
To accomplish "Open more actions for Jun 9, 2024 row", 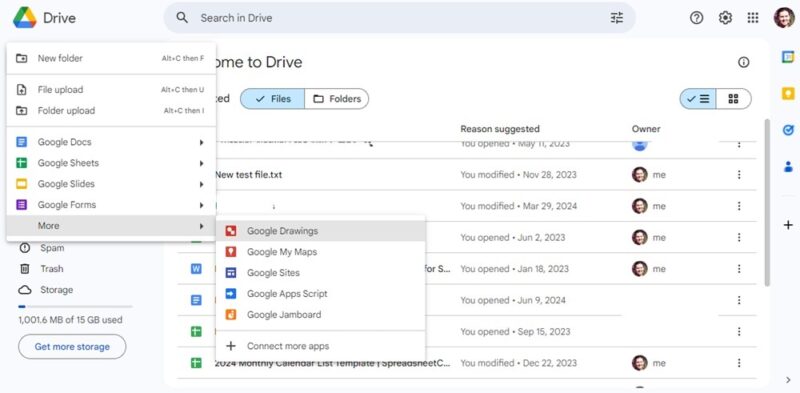I will point(739,301).
